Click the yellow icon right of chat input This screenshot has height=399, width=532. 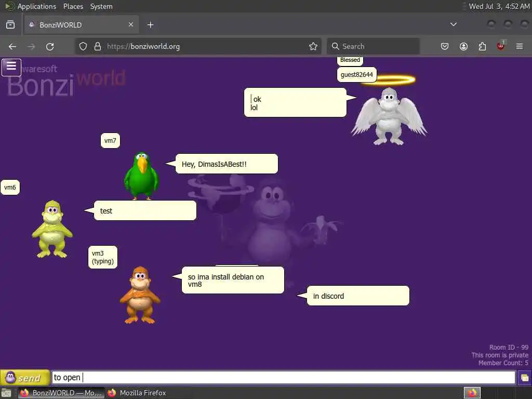click(x=524, y=378)
